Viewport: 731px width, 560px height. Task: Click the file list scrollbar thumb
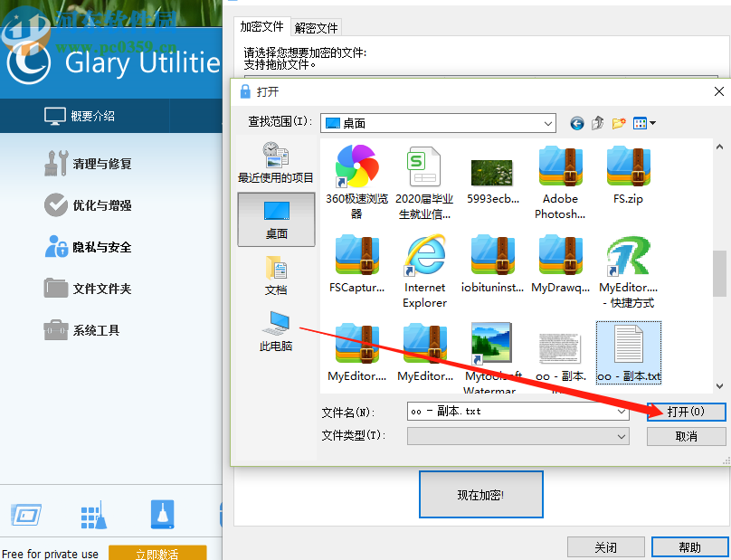(x=719, y=273)
